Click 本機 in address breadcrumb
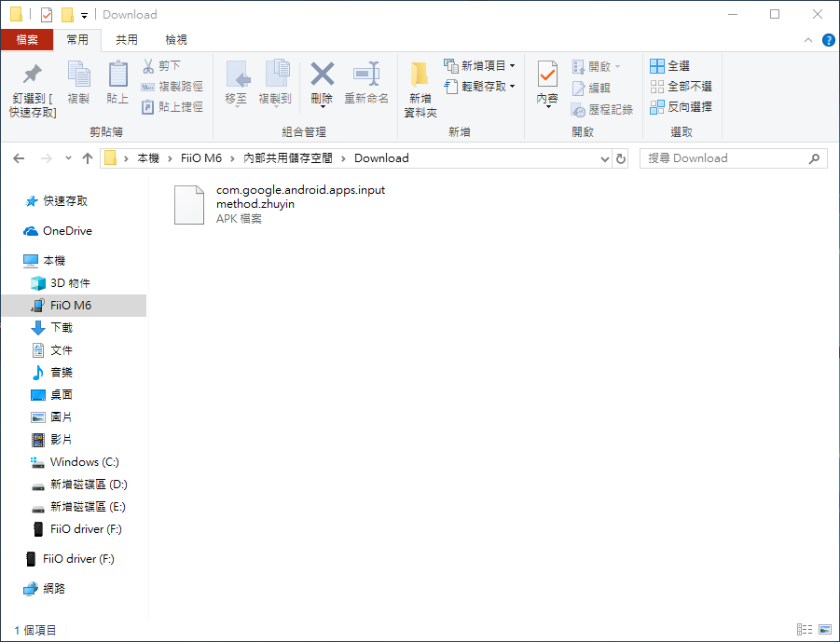 (x=148, y=158)
